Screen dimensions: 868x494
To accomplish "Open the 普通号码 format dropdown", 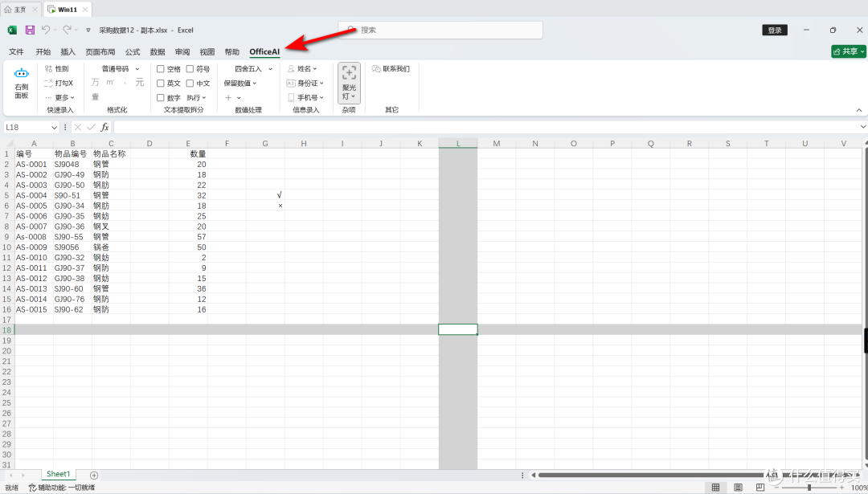I will 120,68.
